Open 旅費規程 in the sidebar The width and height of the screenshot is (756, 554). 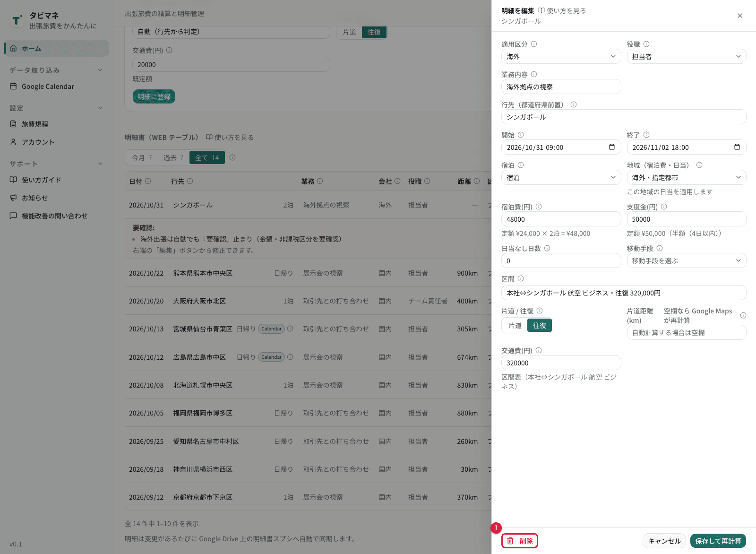(x=56, y=124)
